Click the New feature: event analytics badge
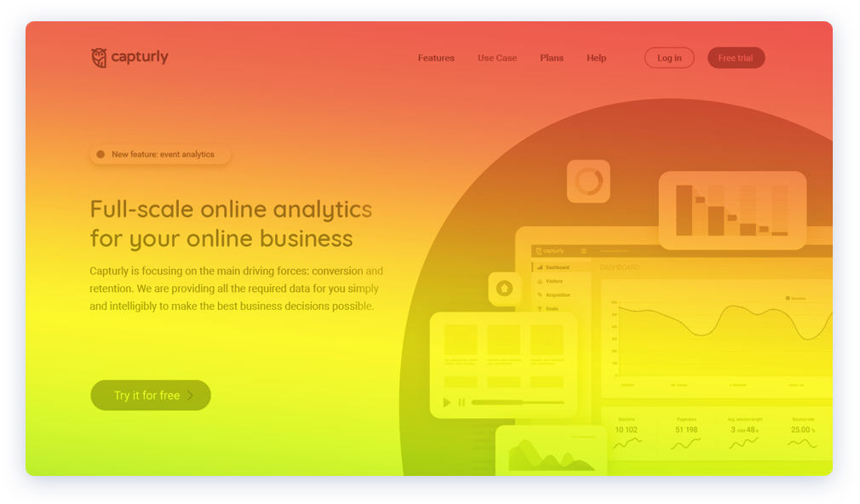Viewport: 860px width, 504px height. tap(160, 155)
